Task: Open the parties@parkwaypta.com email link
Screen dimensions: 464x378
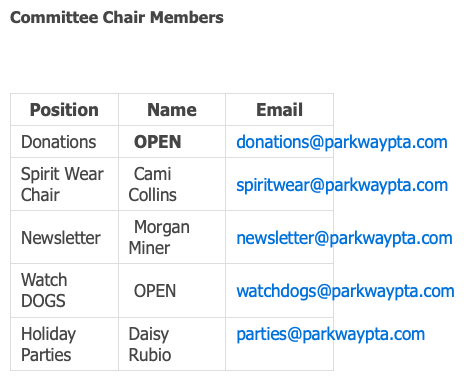Action: (331, 334)
